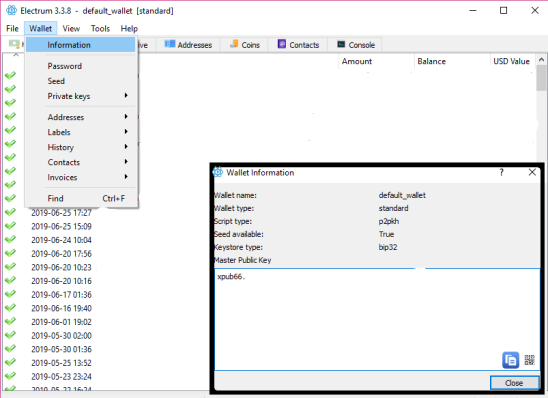Show QR code for master public key
Image resolution: width=548 pixels, height=398 pixels.
(529, 360)
